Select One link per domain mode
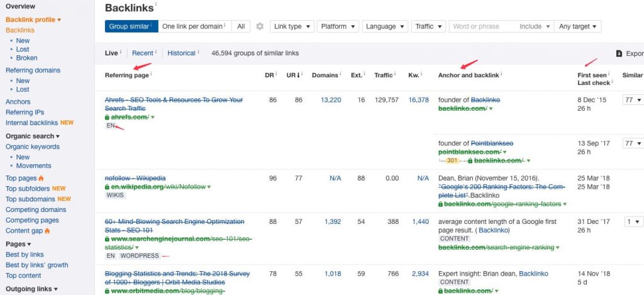644x295 pixels. pyautogui.click(x=195, y=26)
